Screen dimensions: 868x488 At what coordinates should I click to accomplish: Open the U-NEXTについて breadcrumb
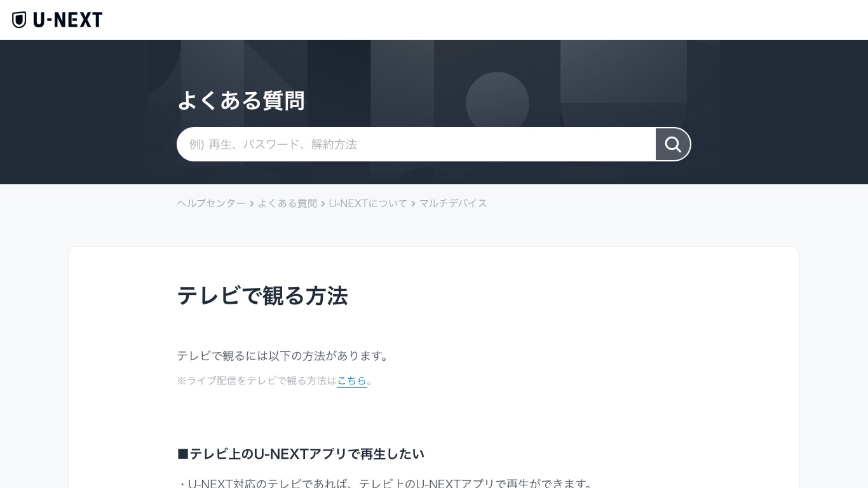[368, 203]
